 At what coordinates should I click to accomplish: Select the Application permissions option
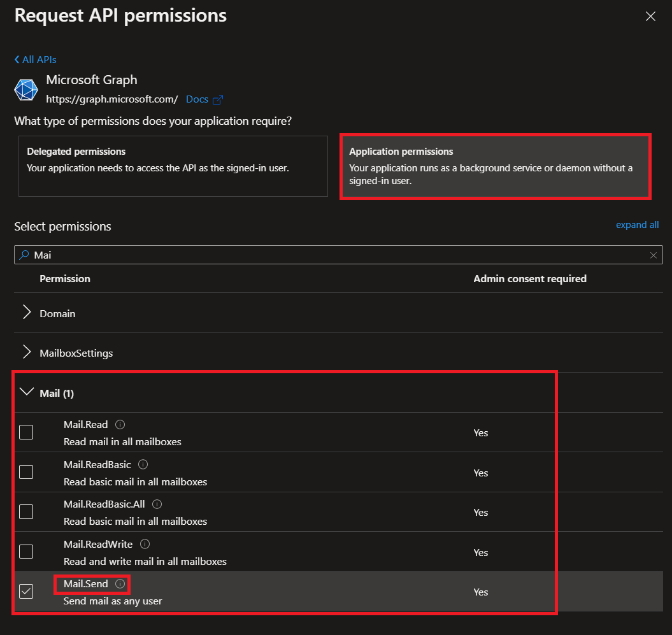click(496, 167)
